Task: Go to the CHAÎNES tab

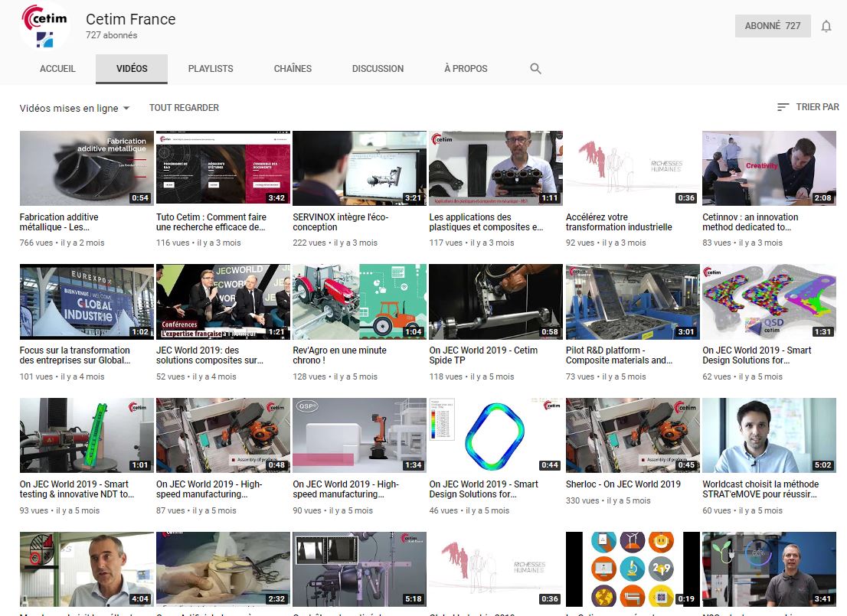Action: tap(293, 69)
